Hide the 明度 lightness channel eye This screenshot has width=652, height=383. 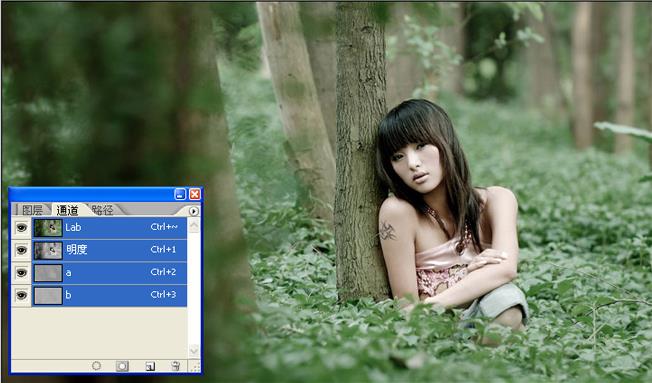[22, 250]
